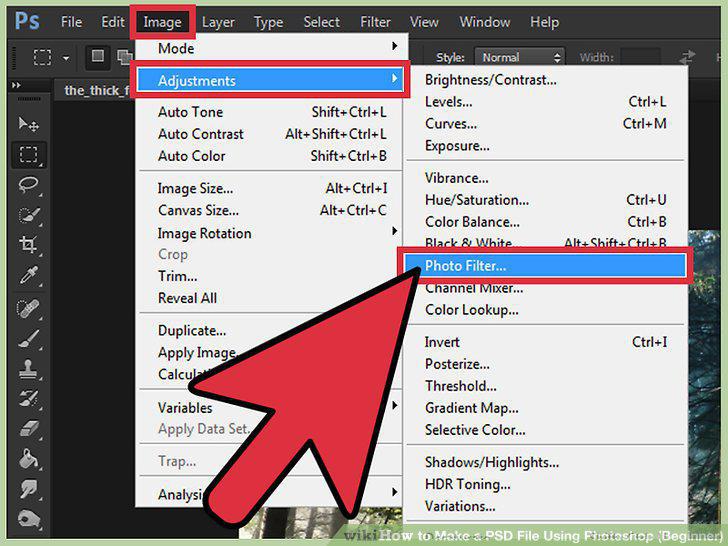Toggle New Selection mode in options bar
The width and height of the screenshot is (728, 546).
pyautogui.click(x=98, y=57)
